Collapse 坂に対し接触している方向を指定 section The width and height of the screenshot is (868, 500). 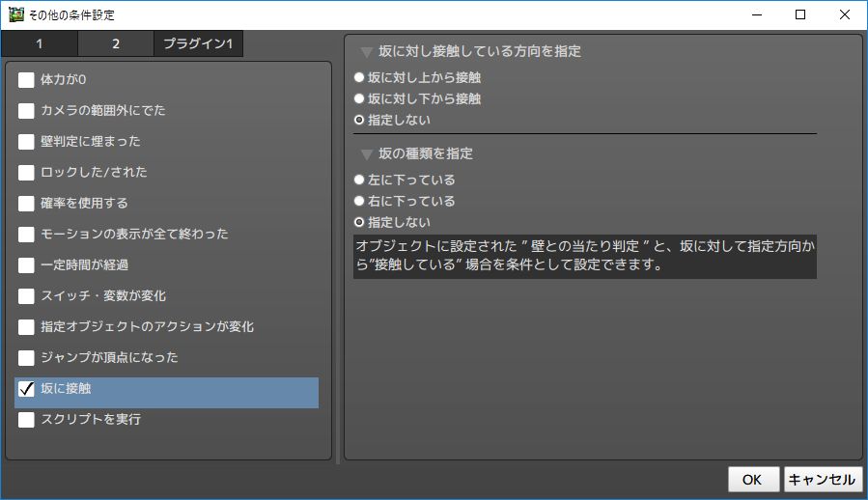(x=366, y=52)
